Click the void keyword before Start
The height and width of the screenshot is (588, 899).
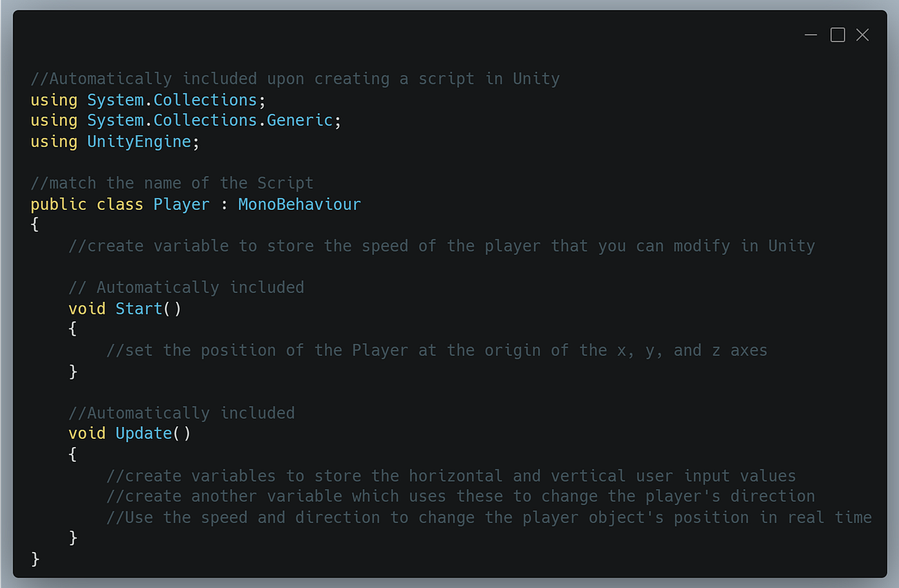[x=86, y=308]
